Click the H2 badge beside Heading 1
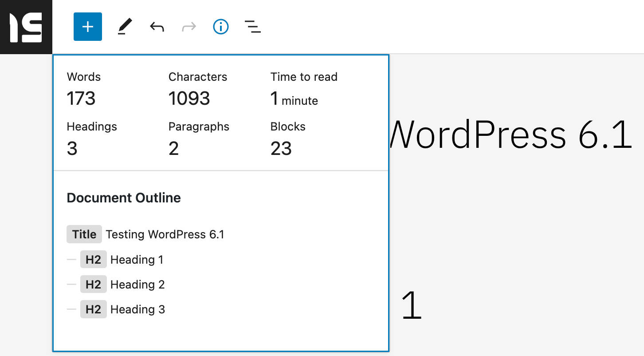This screenshot has width=644, height=356. (93, 259)
